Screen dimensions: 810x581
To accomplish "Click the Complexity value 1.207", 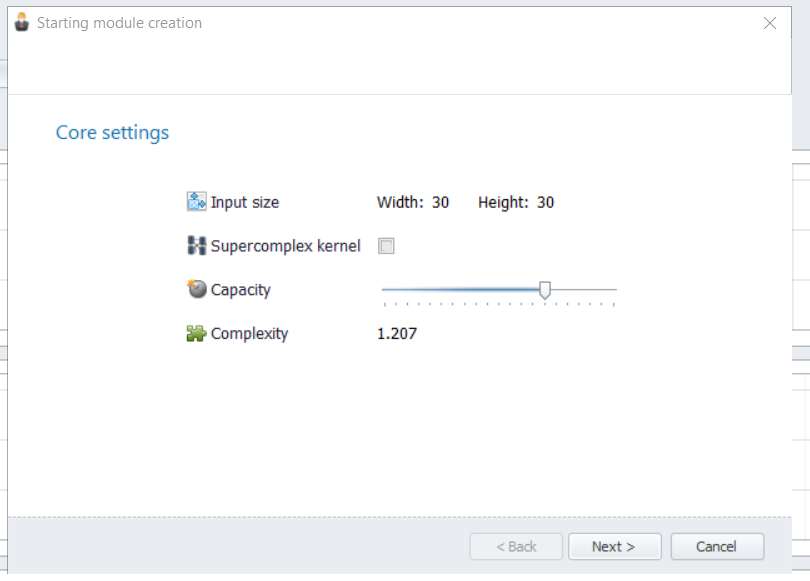I will (x=397, y=334).
